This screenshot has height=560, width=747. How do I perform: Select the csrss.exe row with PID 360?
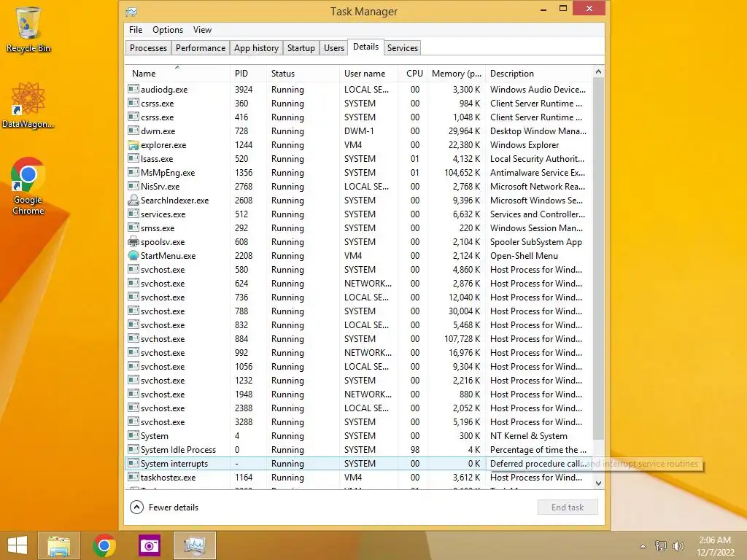[x=357, y=103]
